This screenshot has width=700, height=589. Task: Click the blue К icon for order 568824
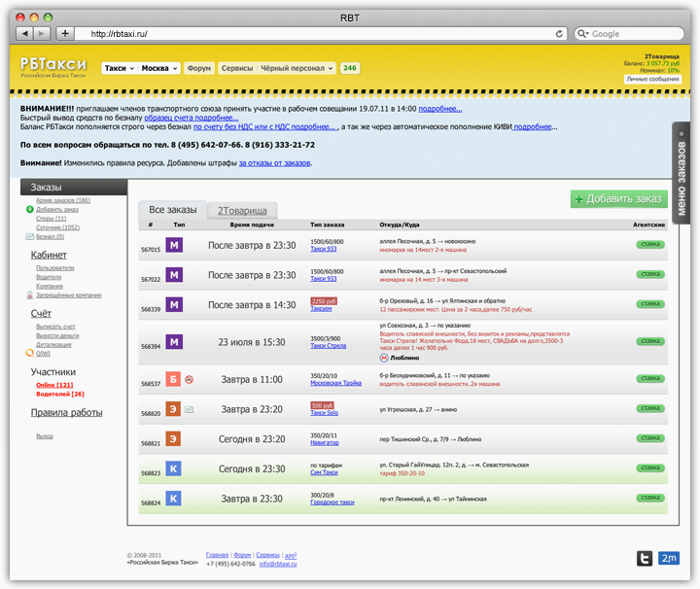(173, 499)
